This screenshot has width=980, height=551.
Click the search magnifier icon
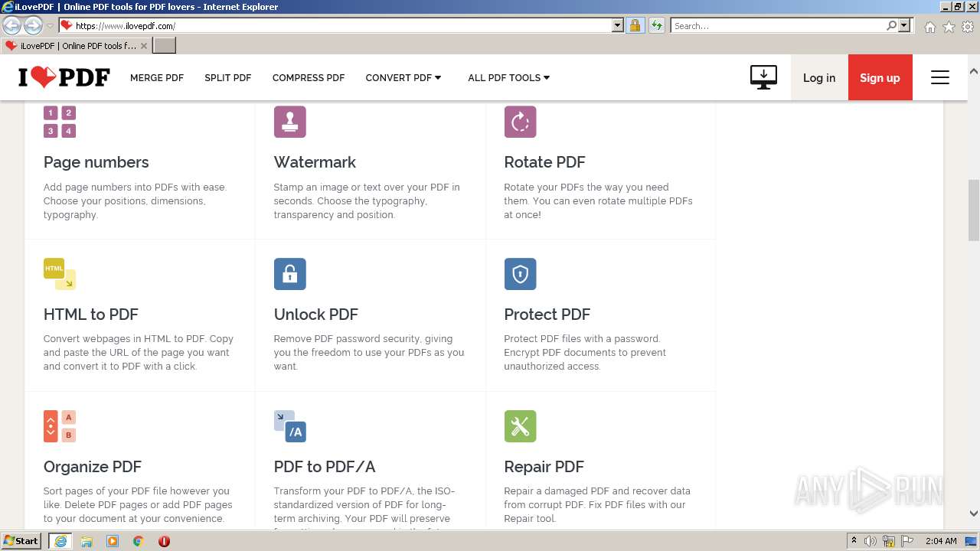point(891,25)
